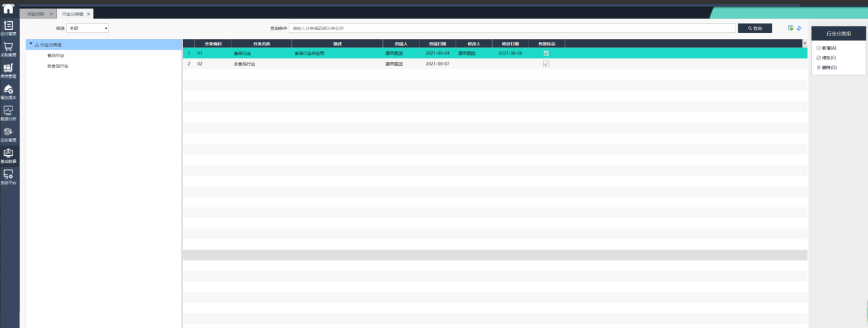
Task: Click the 删除(D) trash icon entry
Action: [828, 68]
